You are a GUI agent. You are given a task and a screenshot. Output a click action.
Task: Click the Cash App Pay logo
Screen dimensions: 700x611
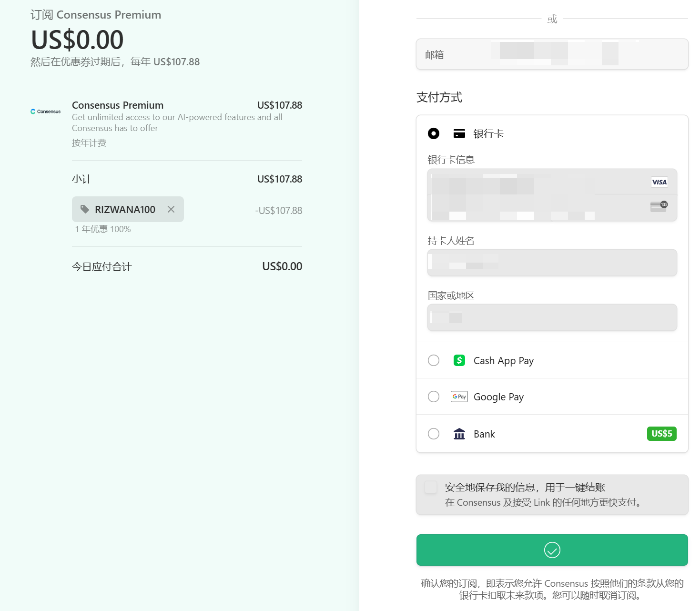coord(459,360)
